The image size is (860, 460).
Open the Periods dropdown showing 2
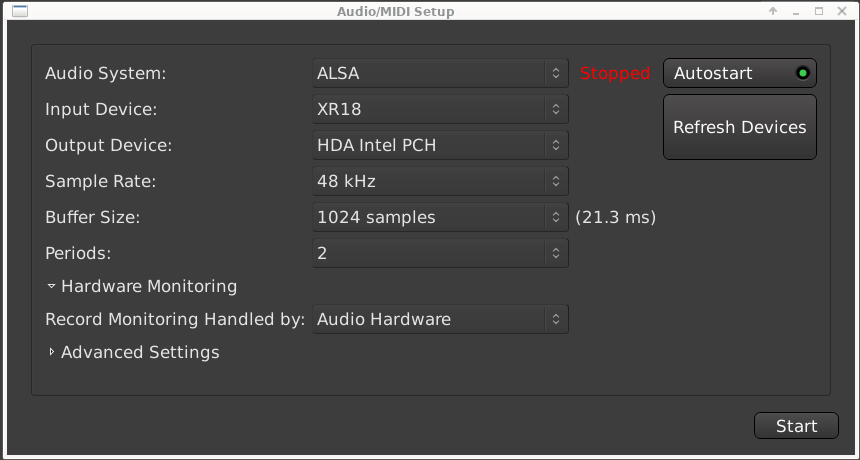click(x=441, y=253)
